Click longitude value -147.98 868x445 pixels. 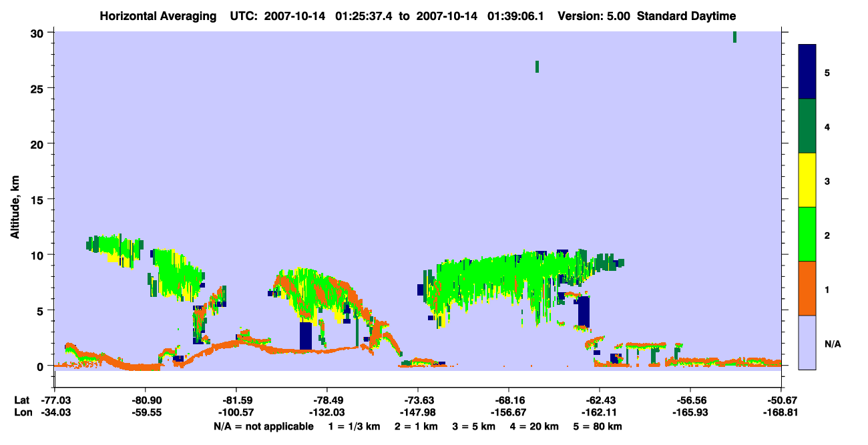(418, 412)
